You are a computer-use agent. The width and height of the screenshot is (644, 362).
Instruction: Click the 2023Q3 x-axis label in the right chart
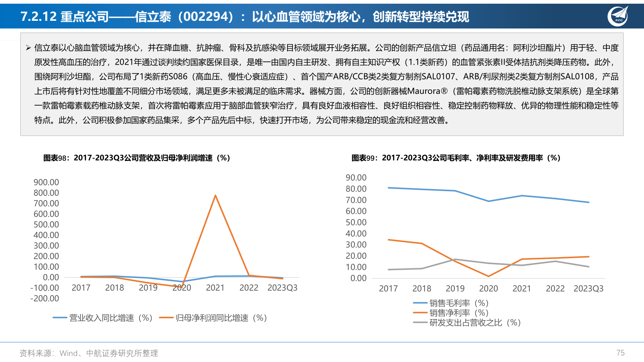[589, 288]
